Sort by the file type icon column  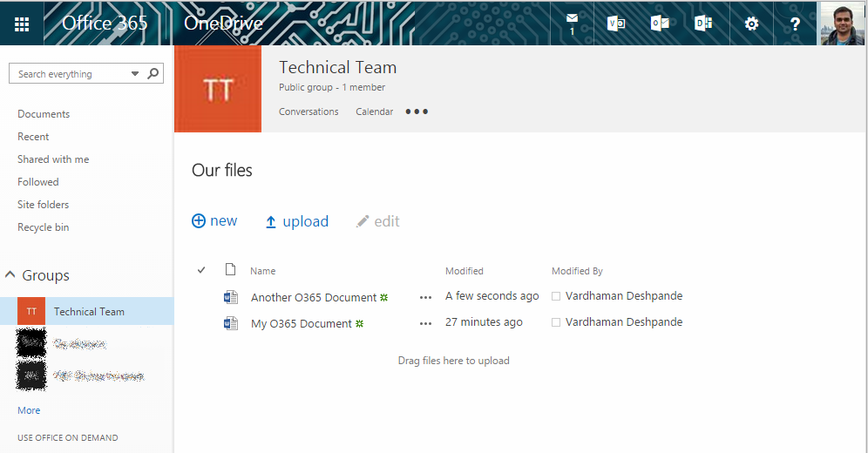pyautogui.click(x=230, y=269)
